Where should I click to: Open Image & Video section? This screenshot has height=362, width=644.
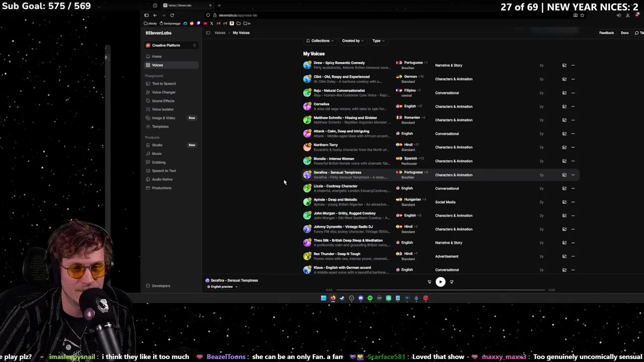coord(164,118)
